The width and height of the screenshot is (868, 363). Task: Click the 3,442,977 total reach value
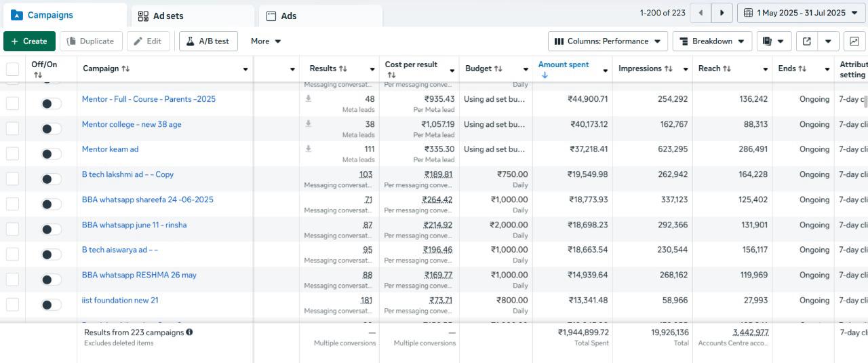click(x=751, y=332)
